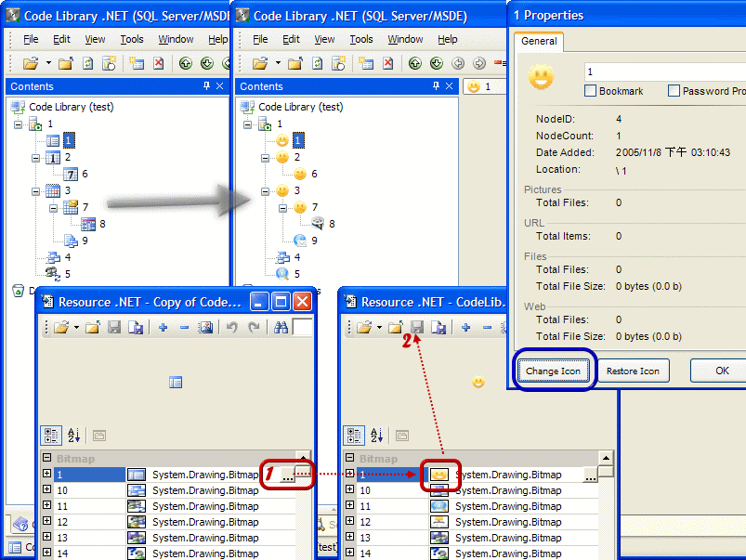Click green refresh icon in smiley-icon Code Library toolbar
Viewport: 746px width, 560px height.
pos(318,63)
